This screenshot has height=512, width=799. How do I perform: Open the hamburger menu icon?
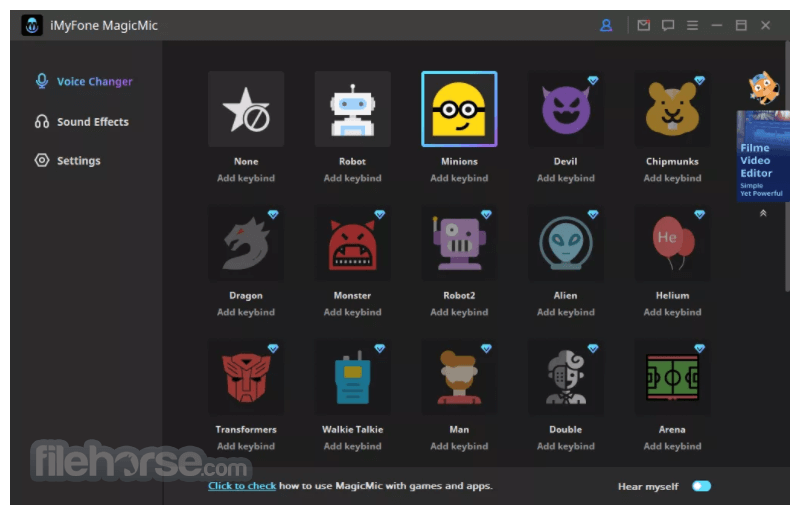693,25
